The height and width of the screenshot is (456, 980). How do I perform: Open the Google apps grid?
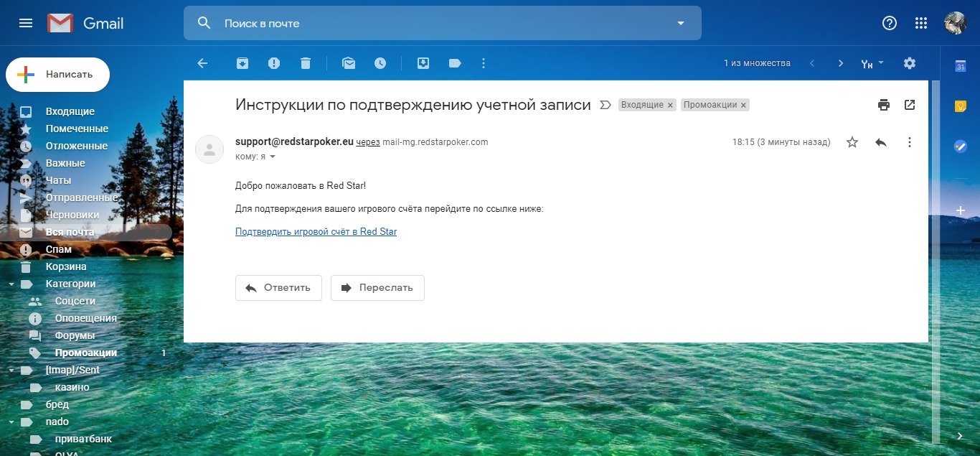tap(921, 23)
